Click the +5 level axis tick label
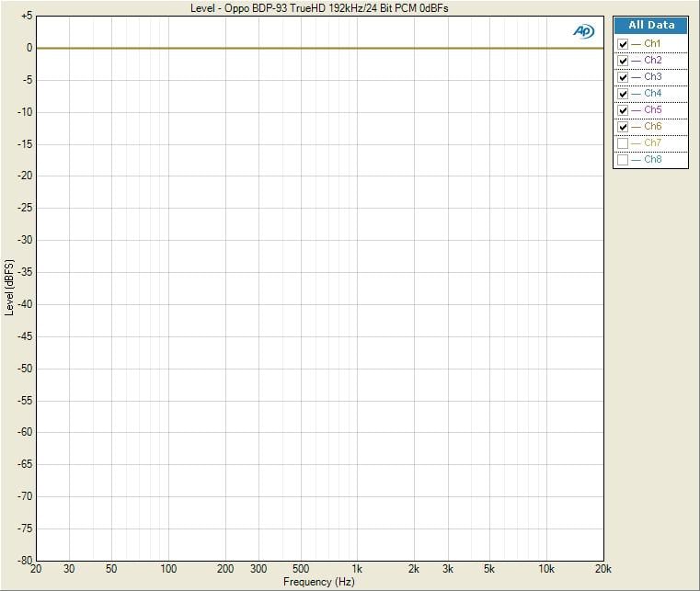This screenshot has width=700, height=591. [27, 16]
